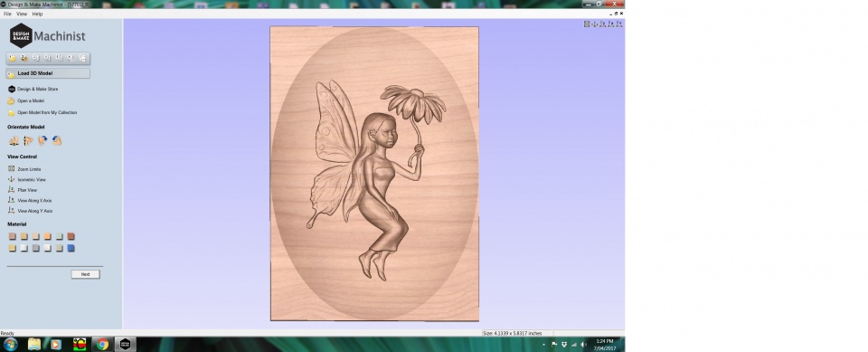Open the File menu
Image resolution: width=868 pixels, height=352 pixels.
(7, 14)
